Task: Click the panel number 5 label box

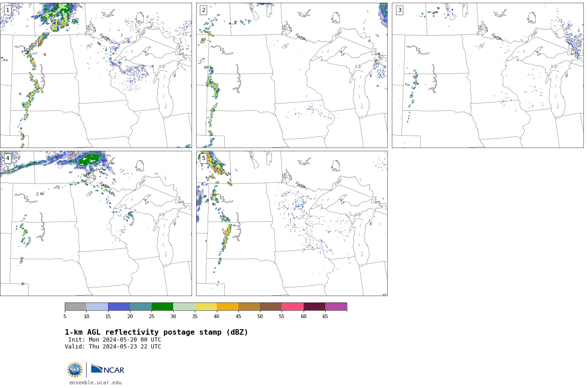Action: tap(204, 158)
